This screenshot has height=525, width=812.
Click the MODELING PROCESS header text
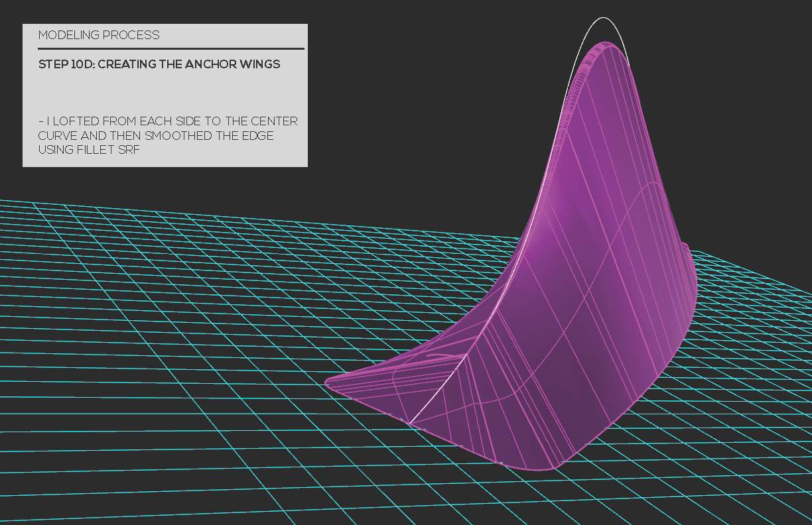pos(98,35)
